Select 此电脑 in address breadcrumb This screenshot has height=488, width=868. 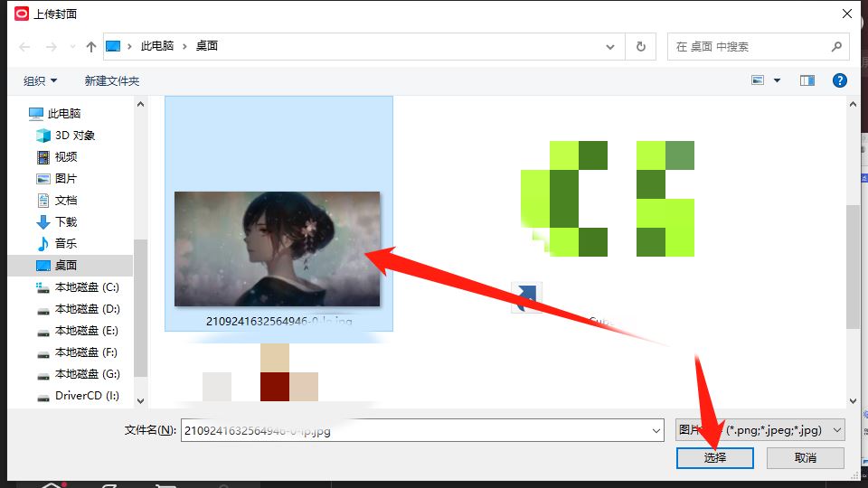point(157,46)
